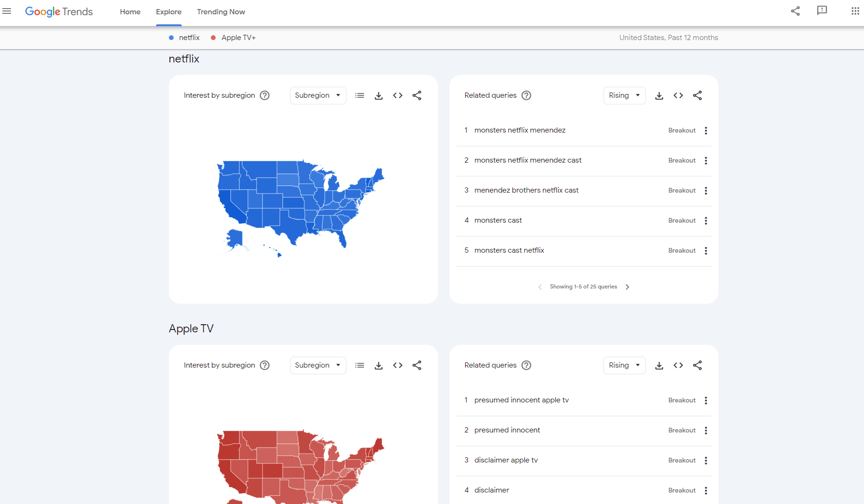Click the Apple TV+ term in comparison bar
This screenshot has height=504, width=864.
click(239, 38)
